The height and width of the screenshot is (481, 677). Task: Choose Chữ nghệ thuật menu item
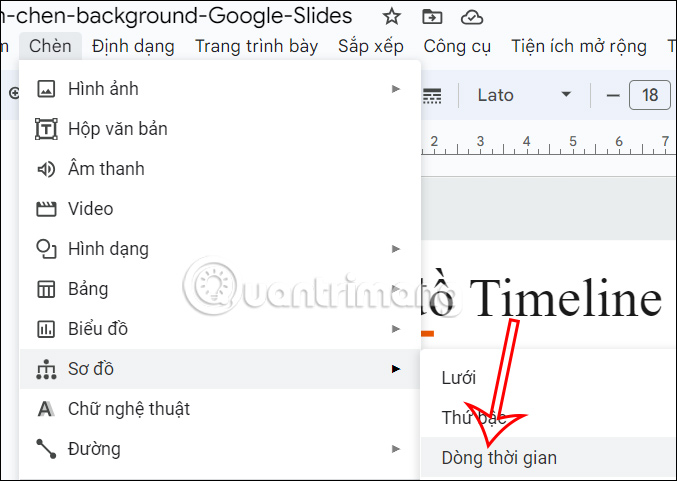pyautogui.click(x=220, y=409)
